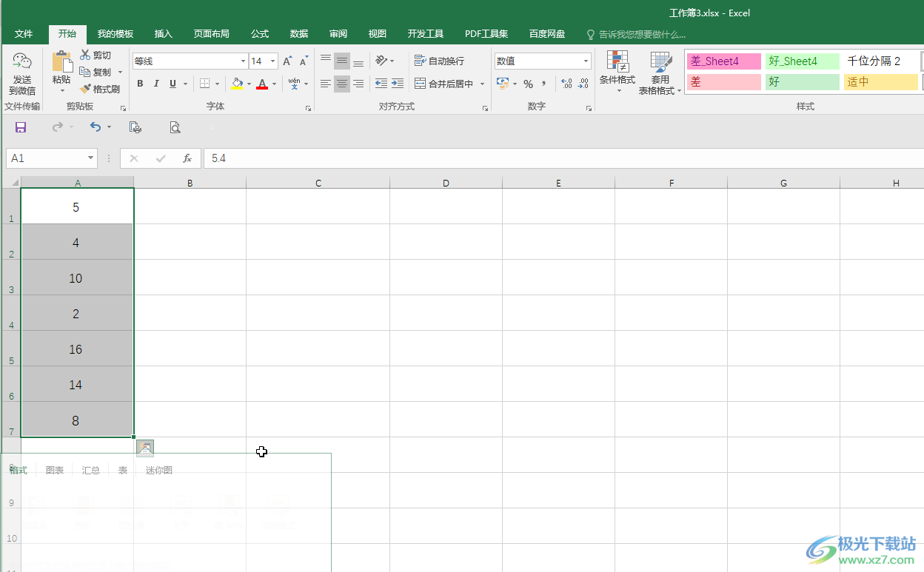
Task: Toggle Underline formatting
Action: 173,84
